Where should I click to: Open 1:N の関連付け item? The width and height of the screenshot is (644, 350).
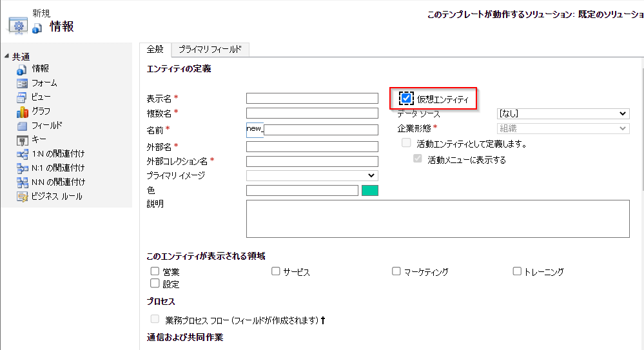[x=58, y=153]
